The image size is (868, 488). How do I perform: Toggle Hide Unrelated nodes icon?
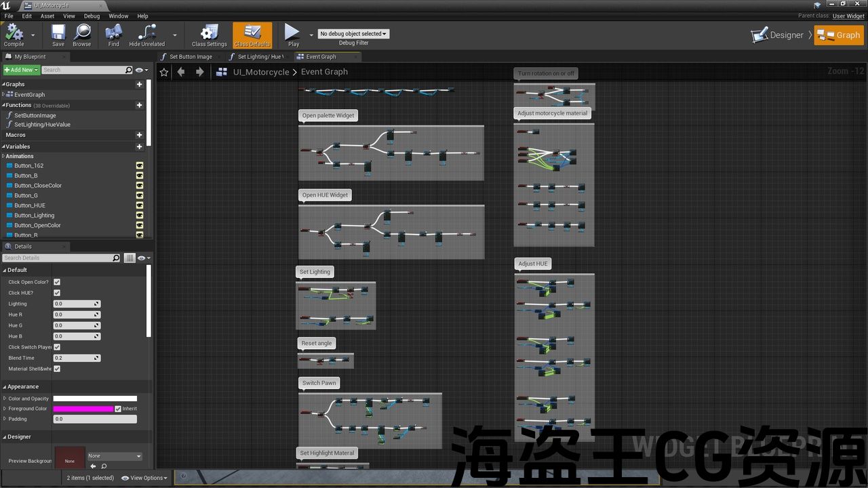point(147,33)
